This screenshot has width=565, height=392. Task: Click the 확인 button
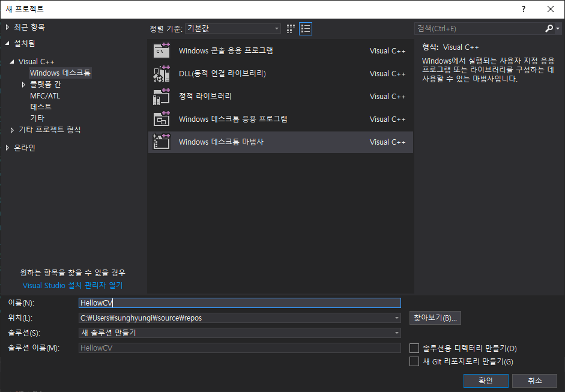pos(486,381)
